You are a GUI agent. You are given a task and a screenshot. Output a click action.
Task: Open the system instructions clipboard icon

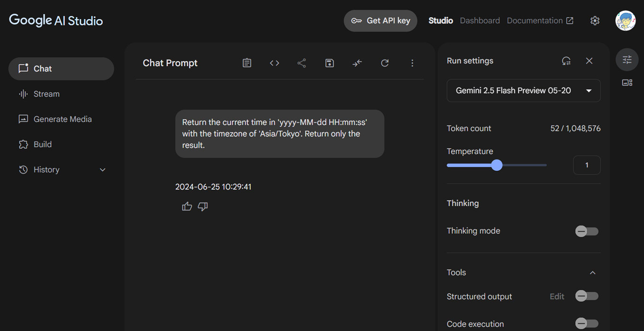tap(247, 63)
